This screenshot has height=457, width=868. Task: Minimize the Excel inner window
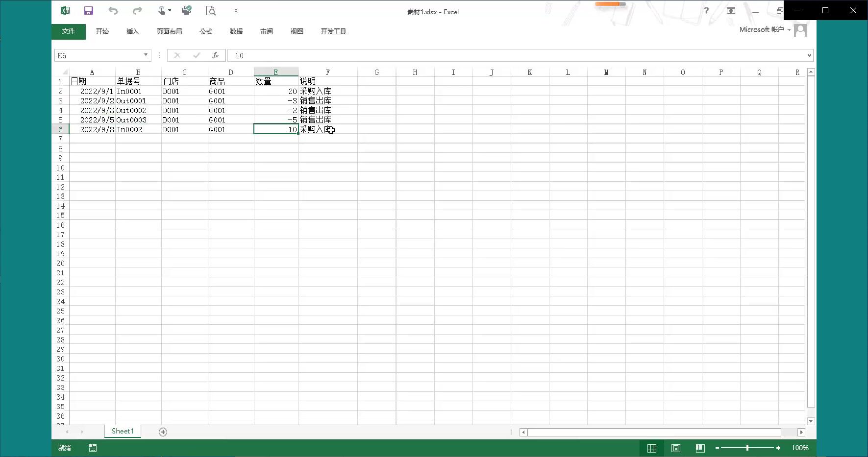coord(755,11)
